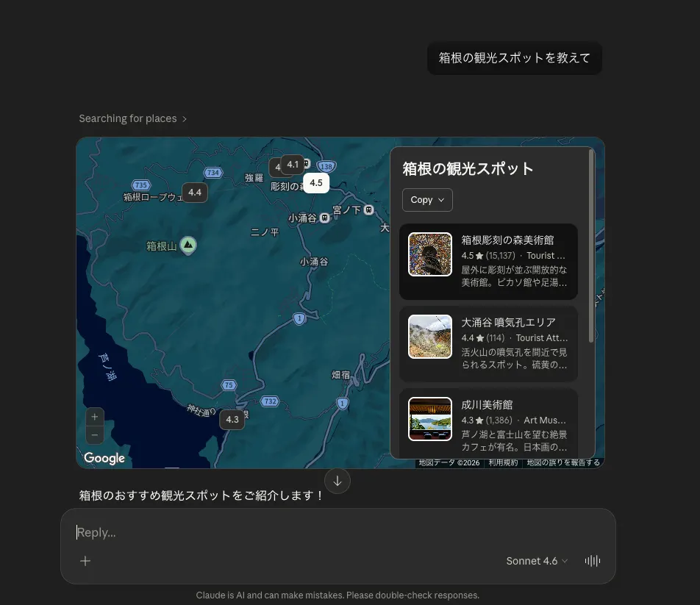Expand the Searching for places details

pyautogui.click(x=132, y=118)
